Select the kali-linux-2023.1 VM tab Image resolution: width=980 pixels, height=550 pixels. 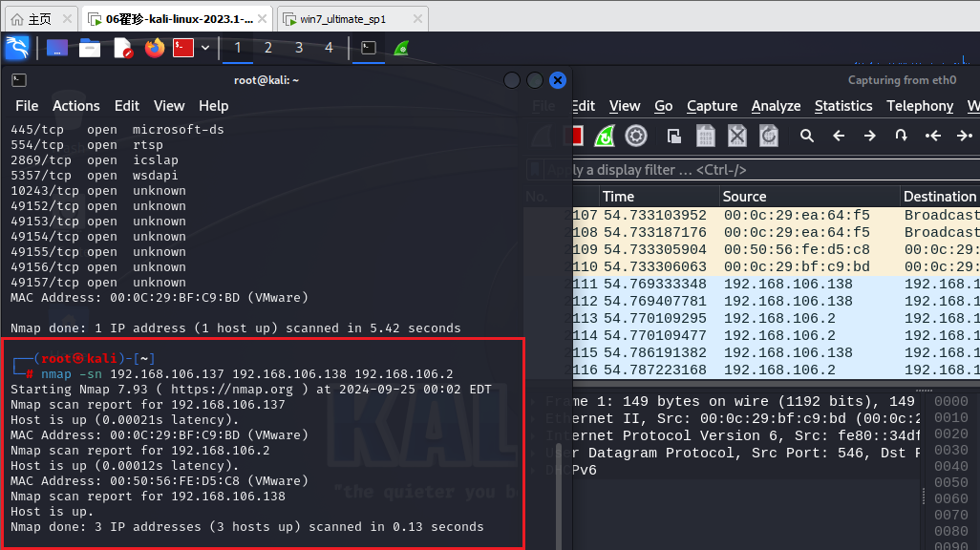[179, 19]
